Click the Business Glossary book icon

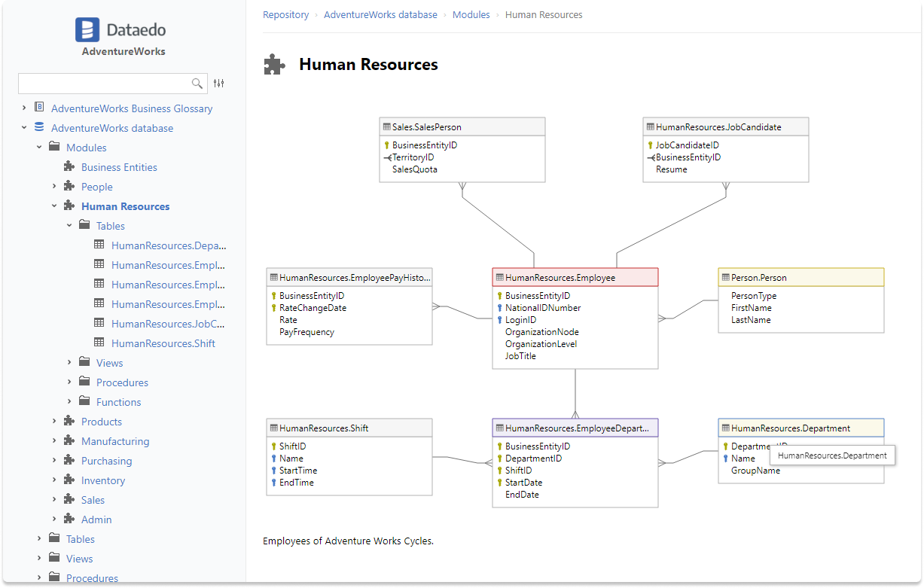(x=39, y=108)
